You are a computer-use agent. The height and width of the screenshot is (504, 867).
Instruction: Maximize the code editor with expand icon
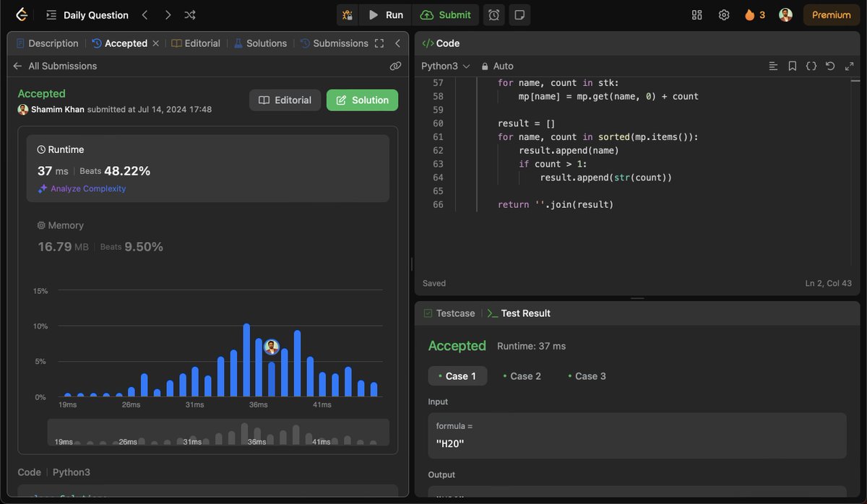(x=849, y=66)
